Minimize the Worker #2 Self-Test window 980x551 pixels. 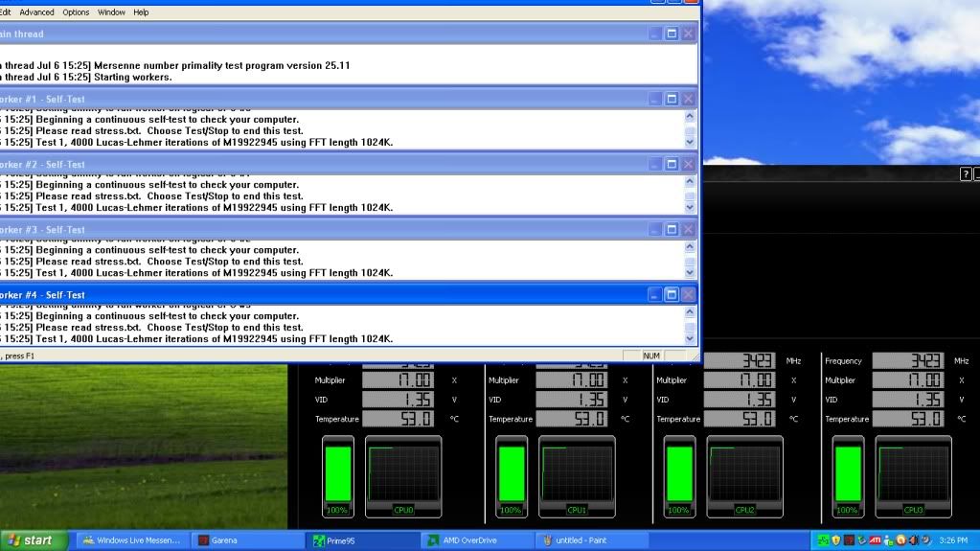point(654,164)
